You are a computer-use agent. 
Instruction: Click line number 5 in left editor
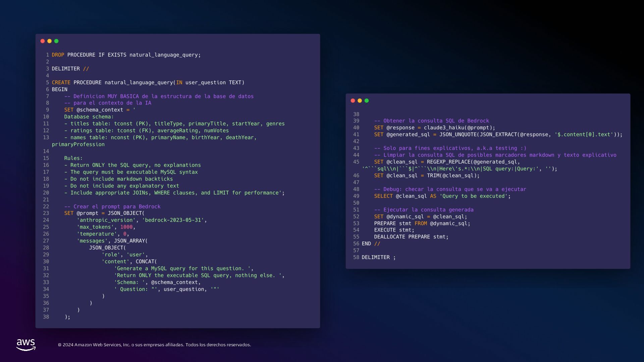coord(47,82)
